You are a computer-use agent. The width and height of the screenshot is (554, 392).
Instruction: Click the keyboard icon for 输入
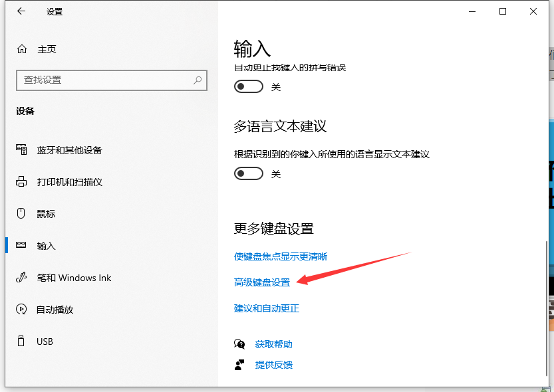pyautogui.click(x=21, y=246)
